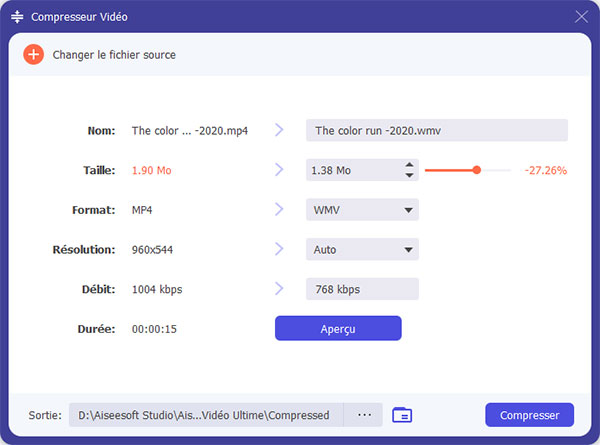Viewport: 600px width, 445px height.
Task: Decrease size with the down stepper arrow
Action: coord(409,176)
